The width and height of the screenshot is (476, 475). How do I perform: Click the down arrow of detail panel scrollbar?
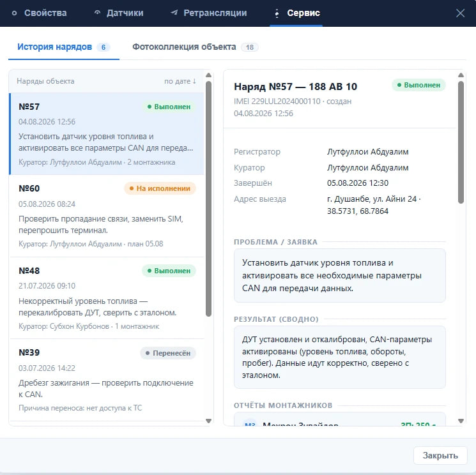click(x=461, y=421)
